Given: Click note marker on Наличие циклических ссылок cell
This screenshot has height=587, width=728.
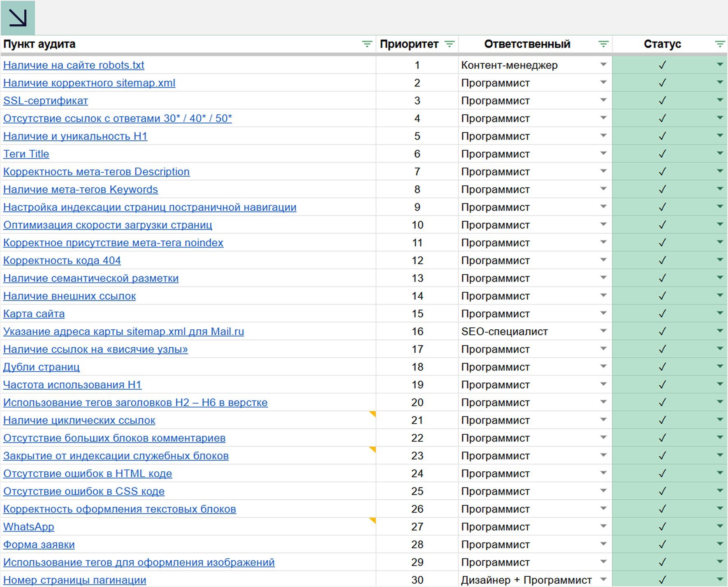Looking at the screenshot, I should coord(373,414).
